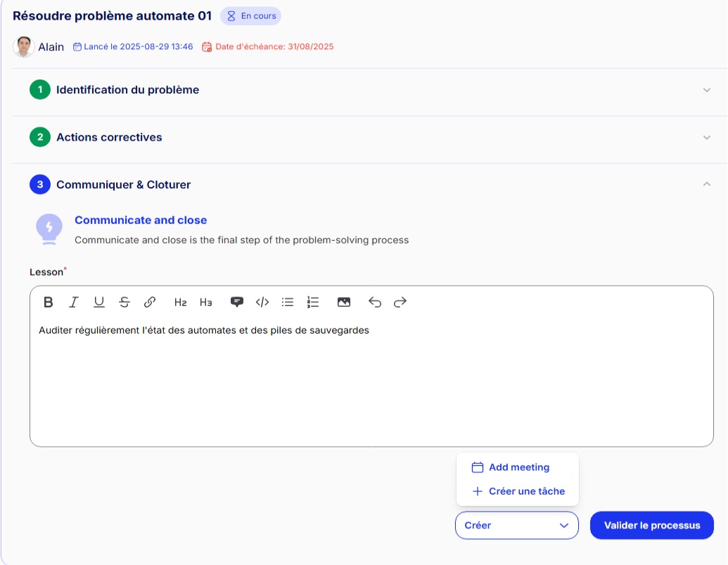Apply bold formatting in the Lesson editor
Screen dimensions: 728x565
[x=47, y=302]
